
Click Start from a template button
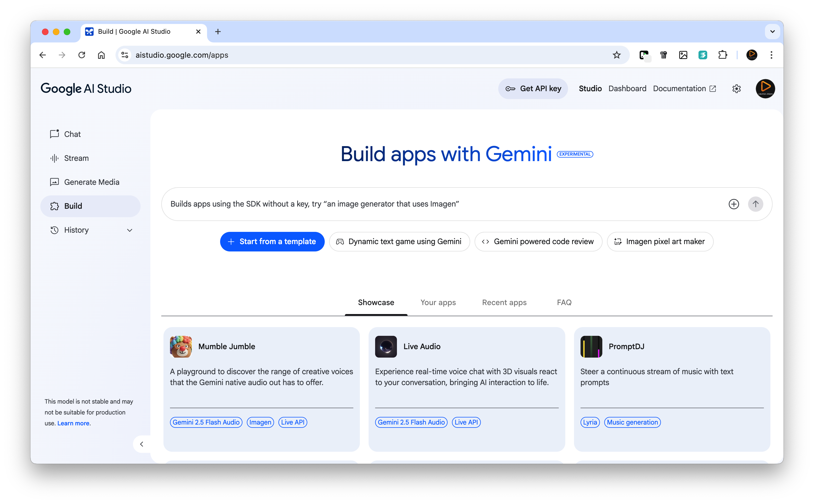(x=272, y=242)
